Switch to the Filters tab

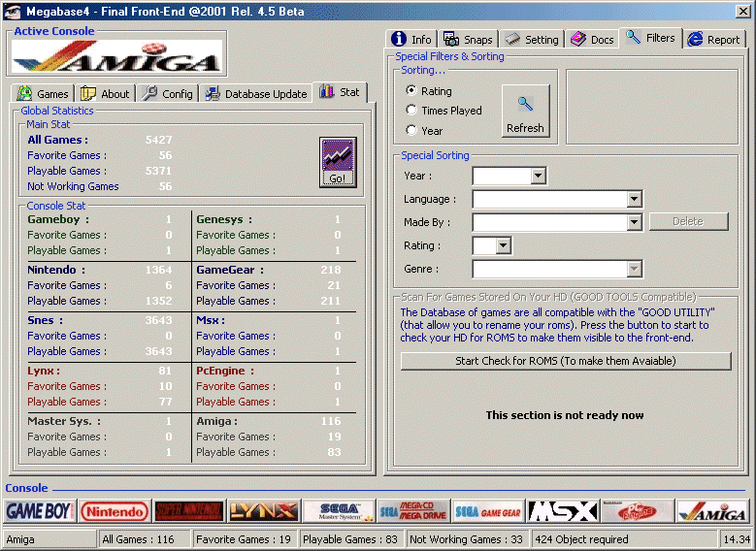click(x=650, y=37)
